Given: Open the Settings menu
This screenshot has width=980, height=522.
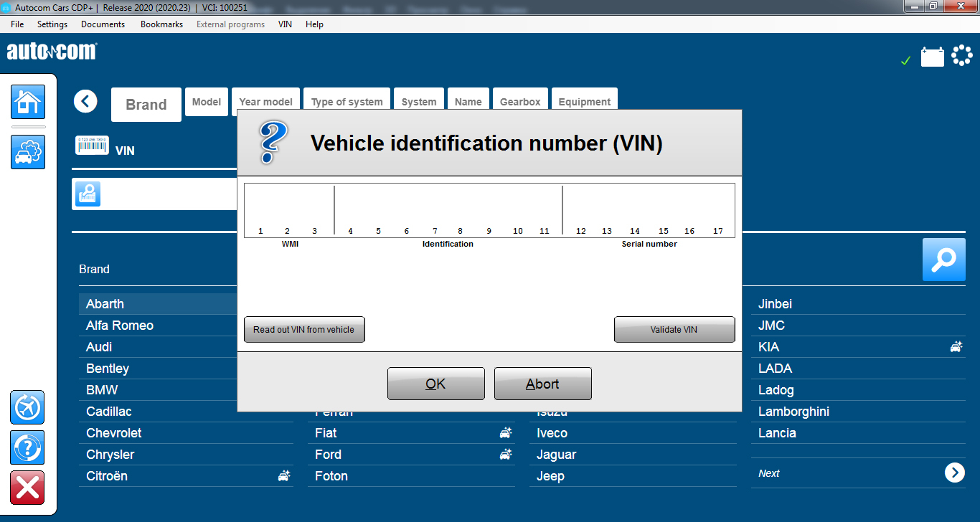Looking at the screenshot, I should point(52,24).
